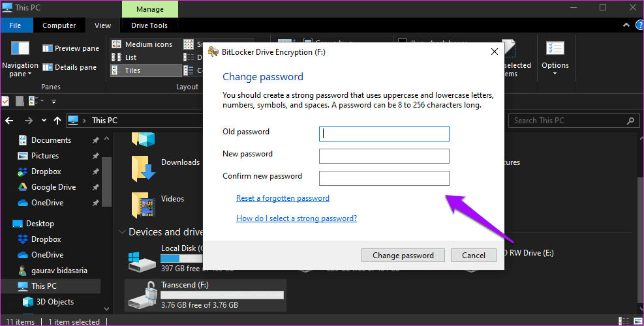Image resolution: width=644 pixels, height=326 pixels.
Task: Collapse the Devices and drives group
Action: [122, 232]
